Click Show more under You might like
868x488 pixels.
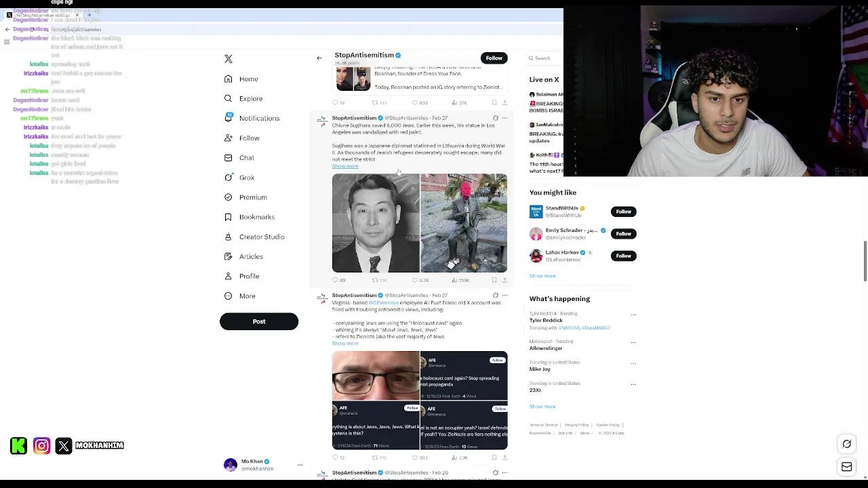(542, 276)
